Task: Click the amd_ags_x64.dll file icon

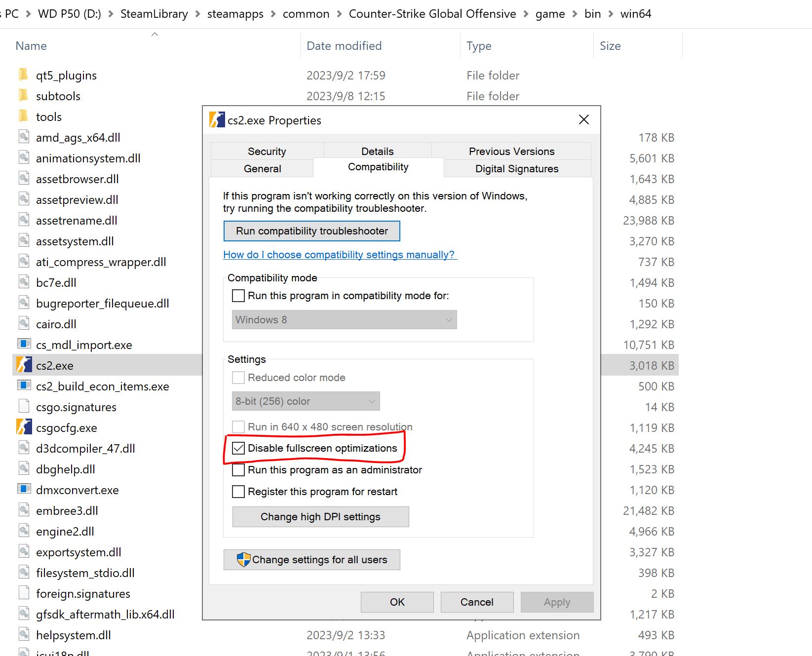Action: click(24, 137)
